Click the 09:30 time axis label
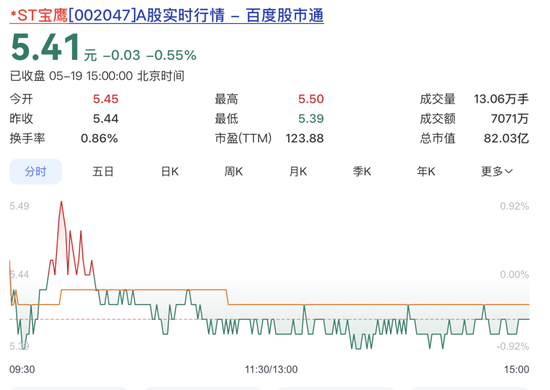 click(22, 369)
